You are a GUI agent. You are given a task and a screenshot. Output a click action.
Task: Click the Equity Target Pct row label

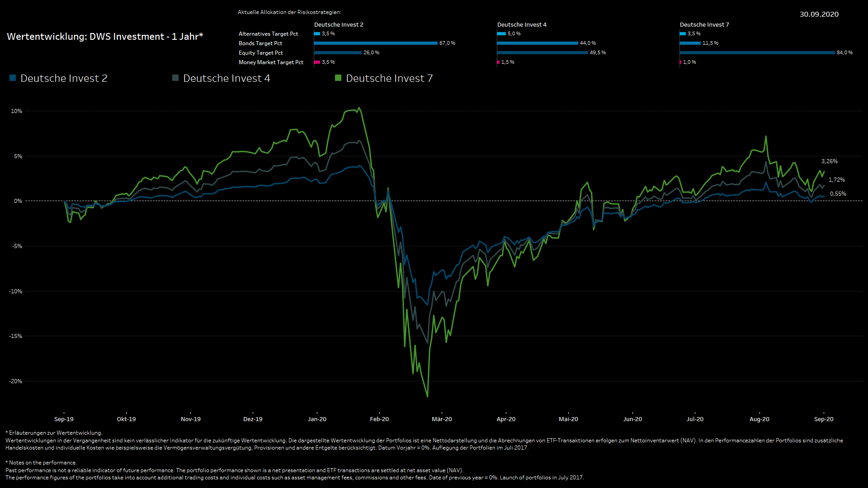click(x=261, y=53)
